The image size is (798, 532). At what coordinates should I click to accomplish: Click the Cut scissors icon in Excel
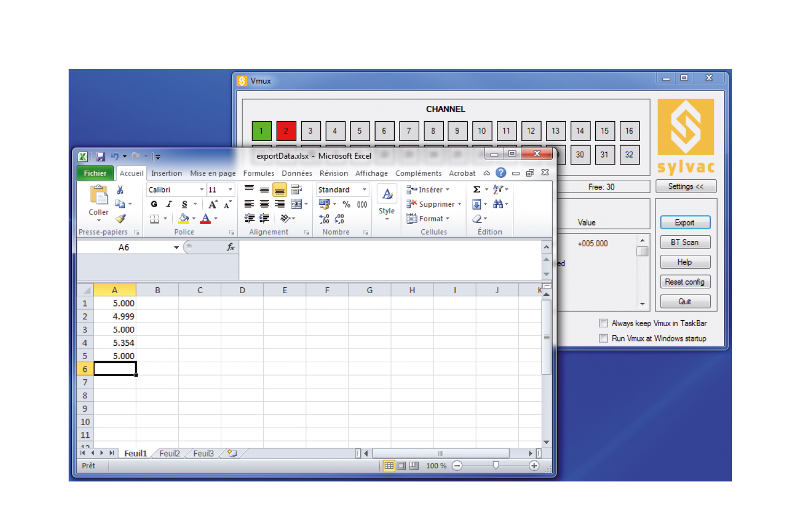(x=120, y=190)
